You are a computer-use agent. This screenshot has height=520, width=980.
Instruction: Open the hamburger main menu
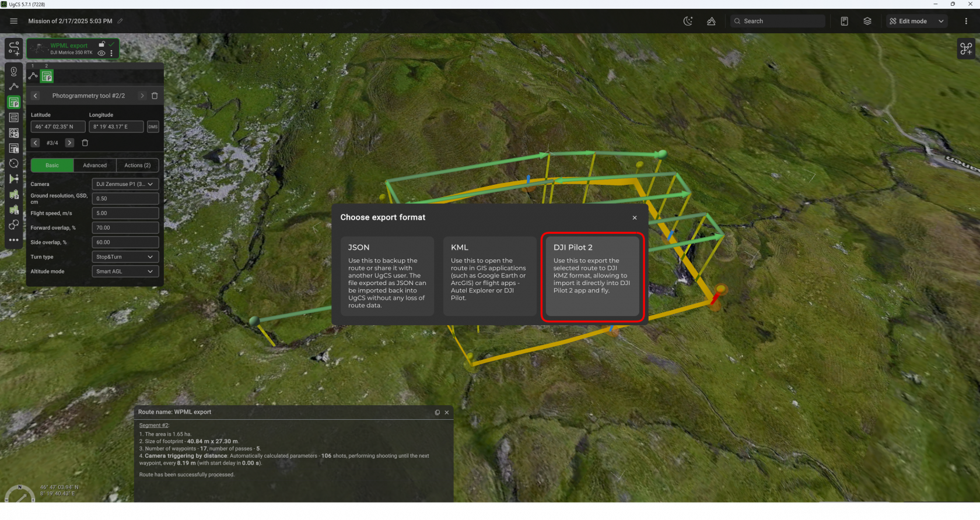pyautogui.click(x=14, y=21)
